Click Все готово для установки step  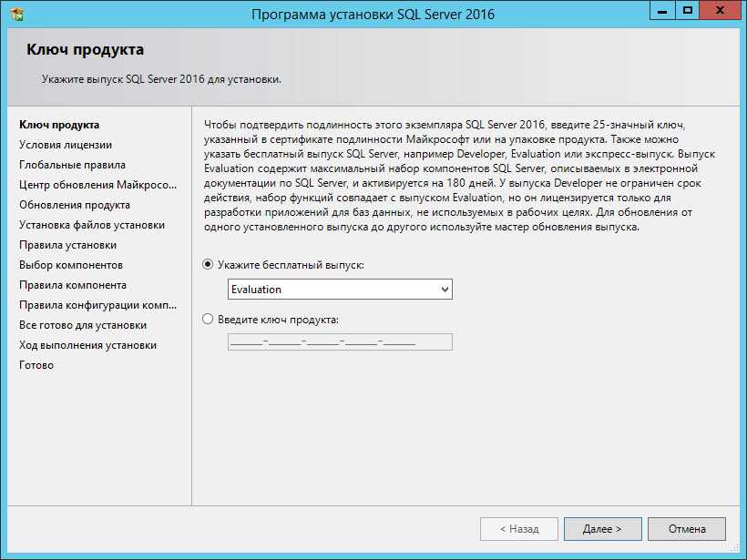(83, 325)
